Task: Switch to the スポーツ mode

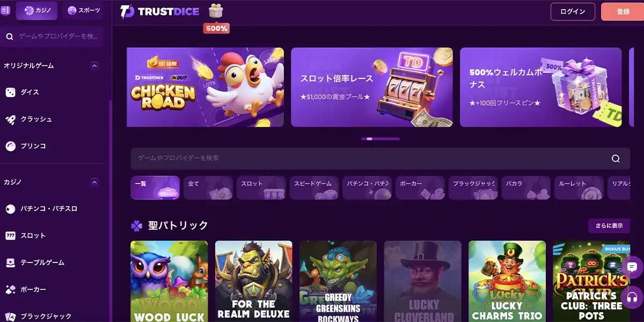Action: (x=83, y=11)
